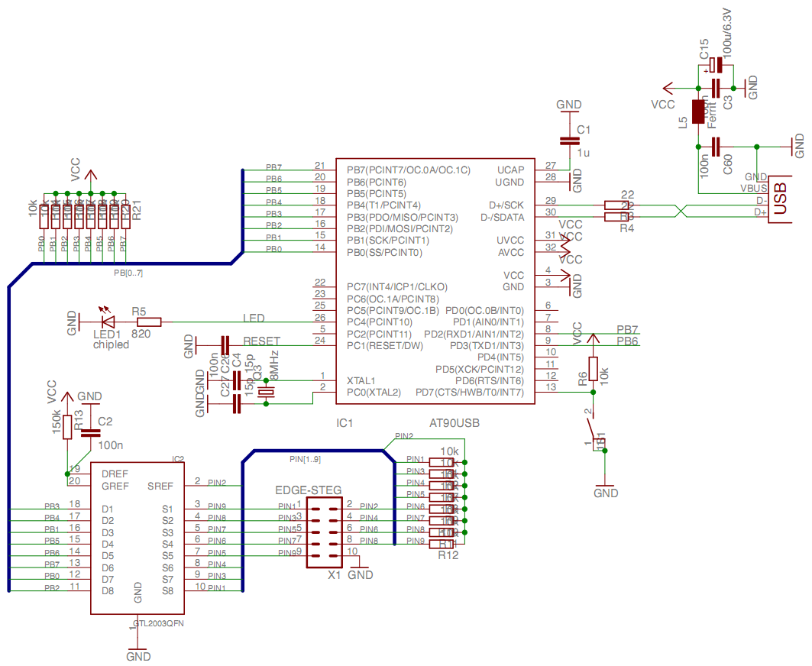Select the LED1 diode symbol
Viewport: 812px width, 666px height.
coord(107,322)
